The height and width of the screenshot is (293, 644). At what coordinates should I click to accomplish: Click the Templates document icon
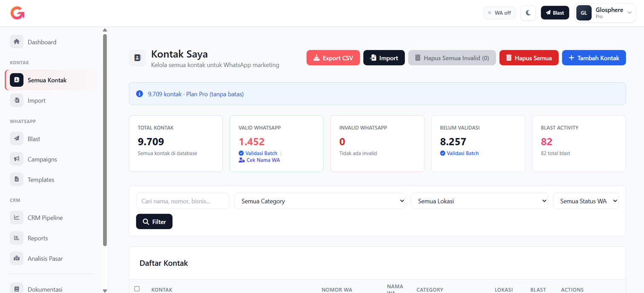pyautogui.click(x=17, y=179)
